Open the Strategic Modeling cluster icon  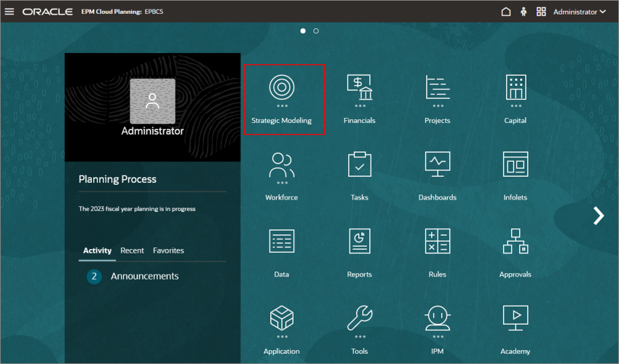pyautogui.click(x=282, y=87)
